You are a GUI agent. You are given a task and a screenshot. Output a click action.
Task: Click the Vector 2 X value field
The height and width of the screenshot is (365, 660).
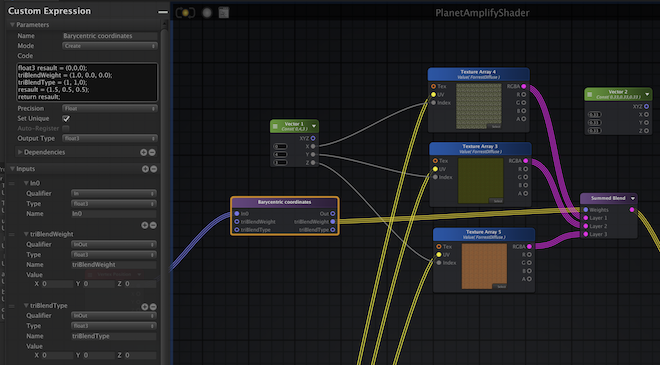(594, 115)
